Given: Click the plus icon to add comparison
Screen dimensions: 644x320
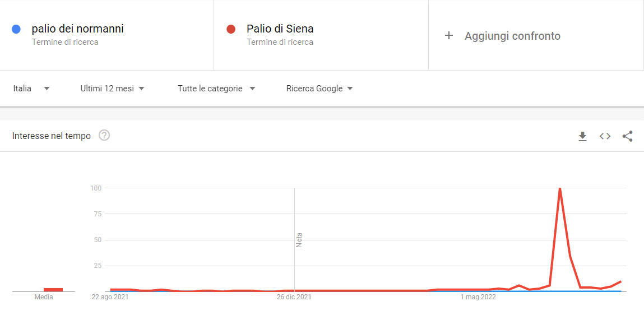Looking at the screenshot, I should tap(448, 36).
